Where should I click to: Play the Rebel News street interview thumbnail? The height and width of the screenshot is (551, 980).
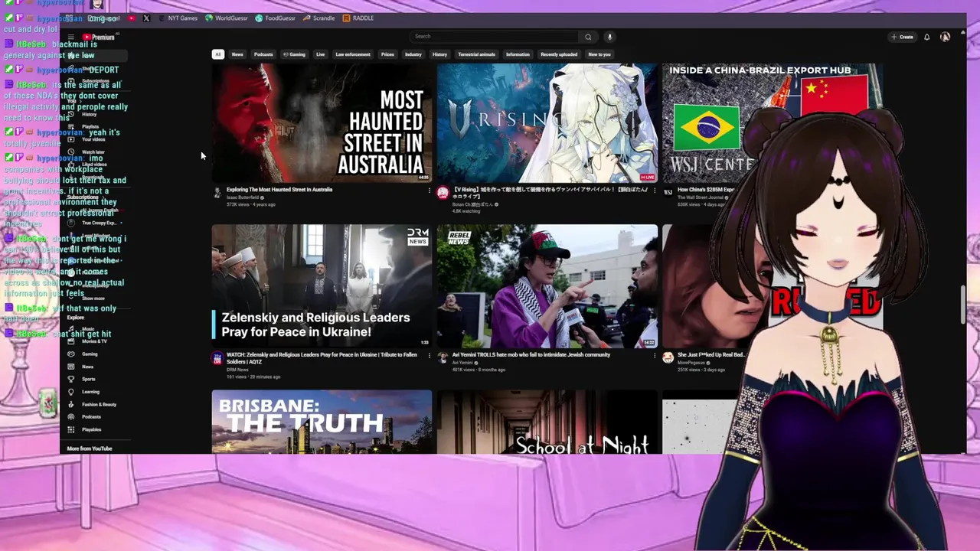(547, 286)
